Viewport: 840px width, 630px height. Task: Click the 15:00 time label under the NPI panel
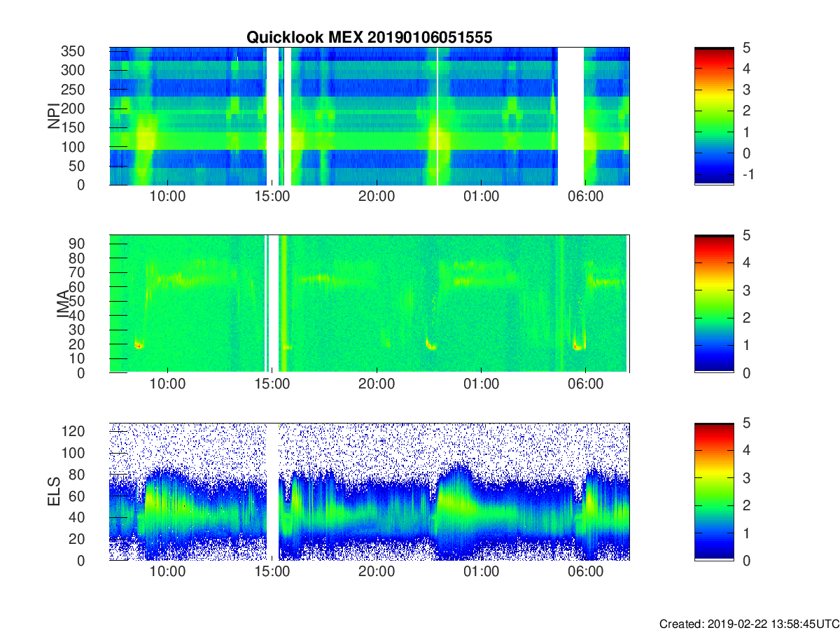(x=272, y=197)
